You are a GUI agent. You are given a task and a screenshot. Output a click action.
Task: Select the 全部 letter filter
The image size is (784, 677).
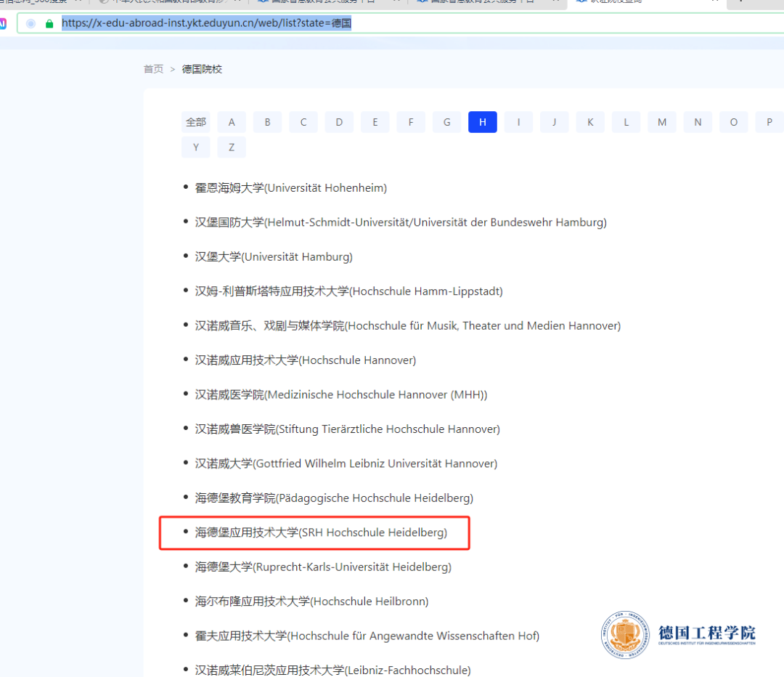pos(196,122)
